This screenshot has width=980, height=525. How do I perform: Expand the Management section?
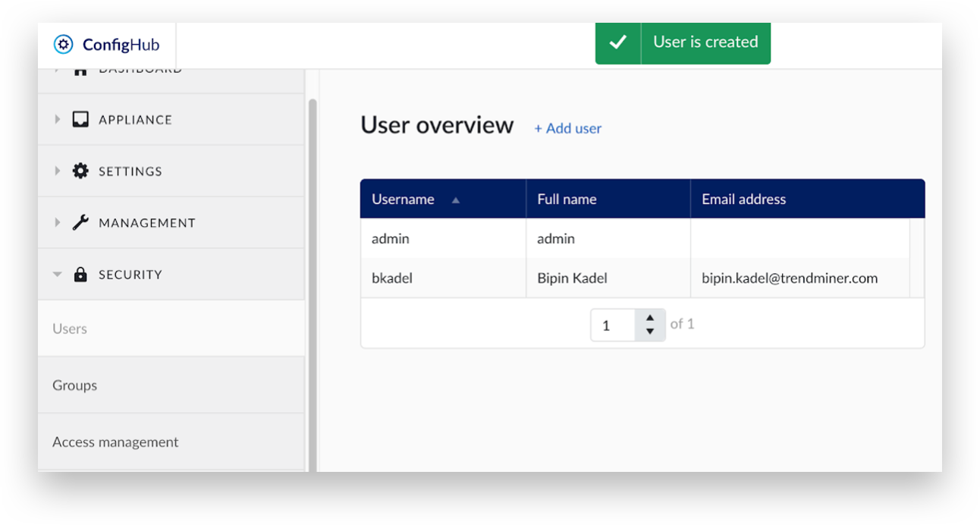coord(58,222)
